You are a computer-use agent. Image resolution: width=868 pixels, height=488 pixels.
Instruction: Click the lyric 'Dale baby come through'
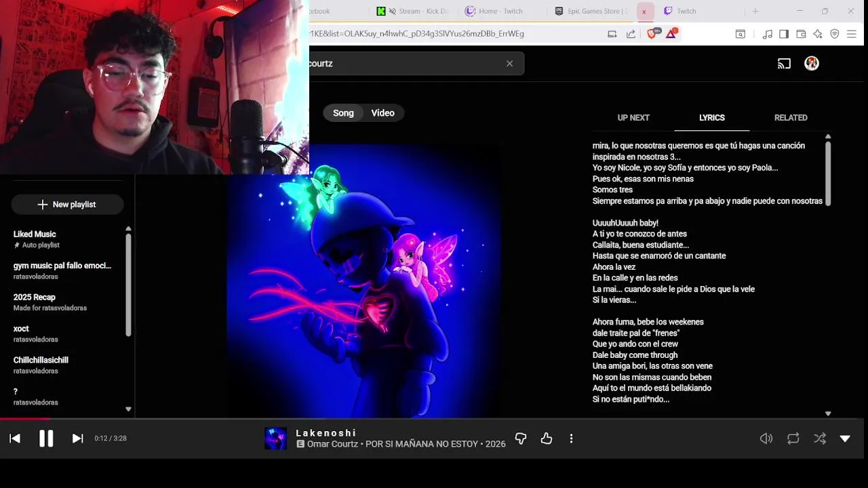[x=635, y=355]
